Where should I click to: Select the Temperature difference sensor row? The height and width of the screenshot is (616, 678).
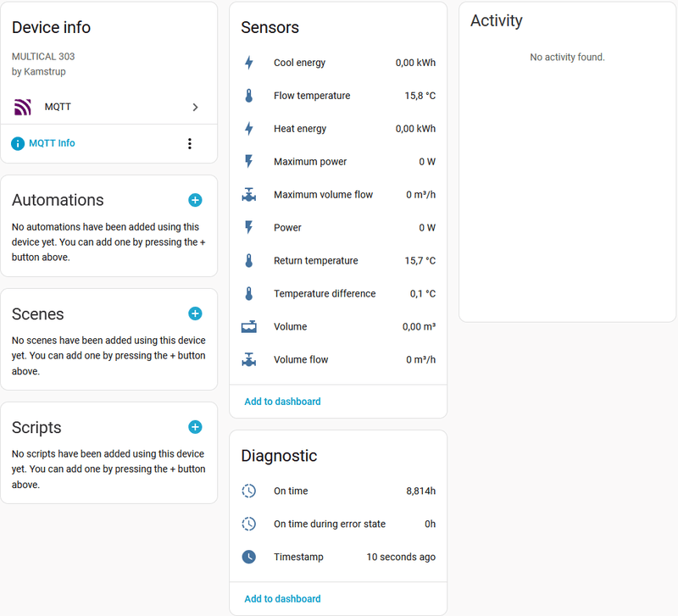click(337, 294)
